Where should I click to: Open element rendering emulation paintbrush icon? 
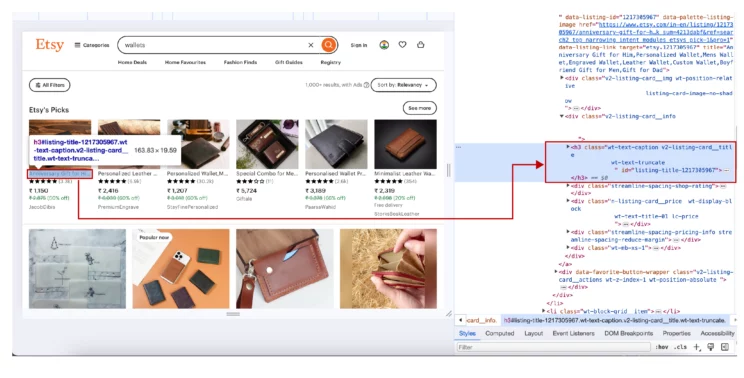[711, 347]
